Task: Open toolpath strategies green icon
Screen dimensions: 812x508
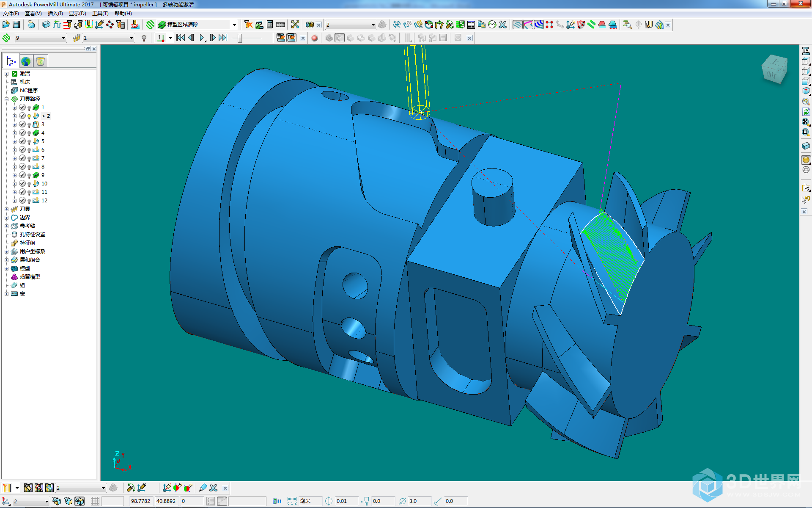Action: click(150, 25)
